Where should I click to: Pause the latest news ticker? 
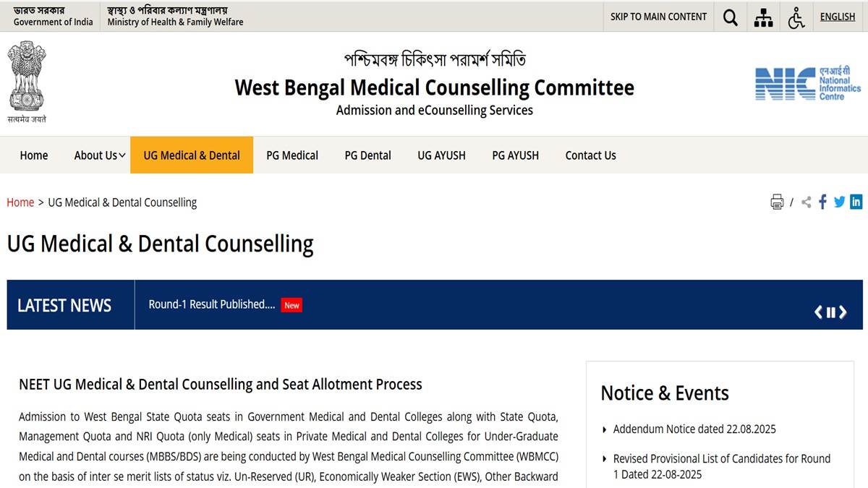(831, 312)
